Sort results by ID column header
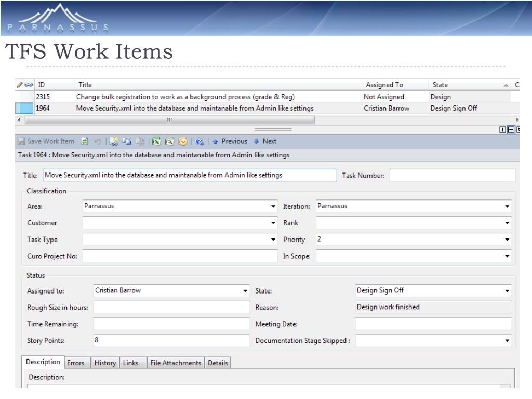 pyautogui.click(x=54, y=85)
